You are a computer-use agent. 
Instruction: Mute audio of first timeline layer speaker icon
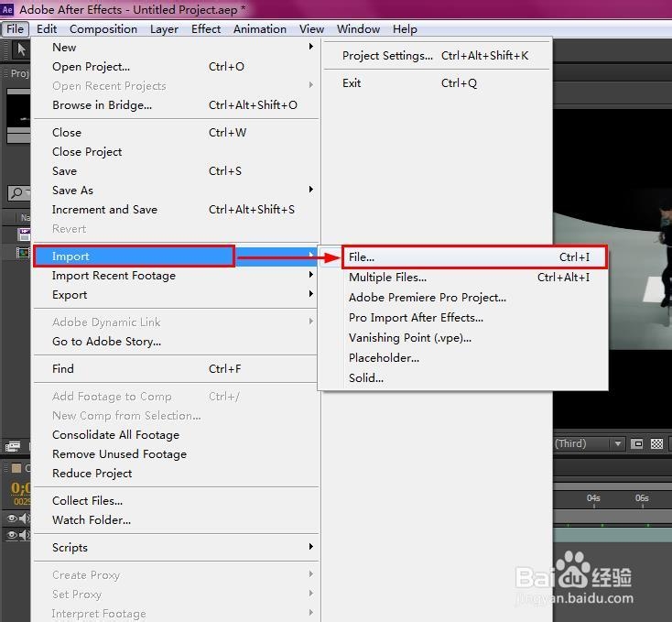pyautogui.click(x=24, y=518)
